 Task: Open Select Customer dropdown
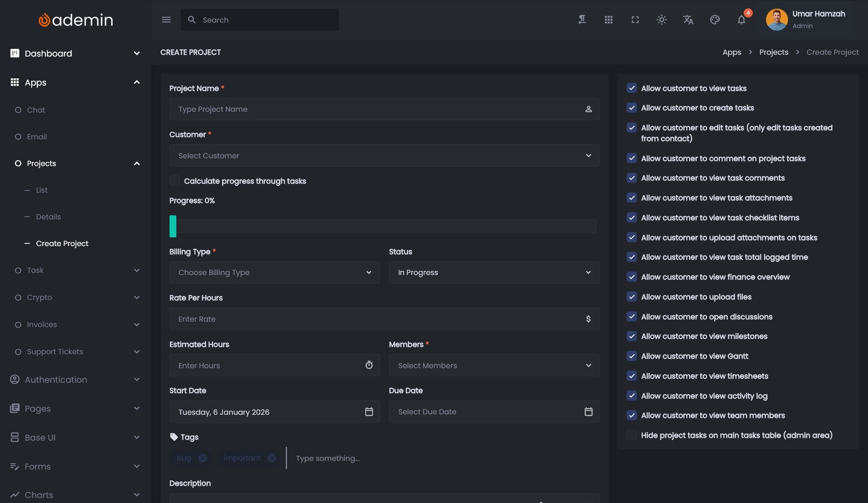[384, 156]
